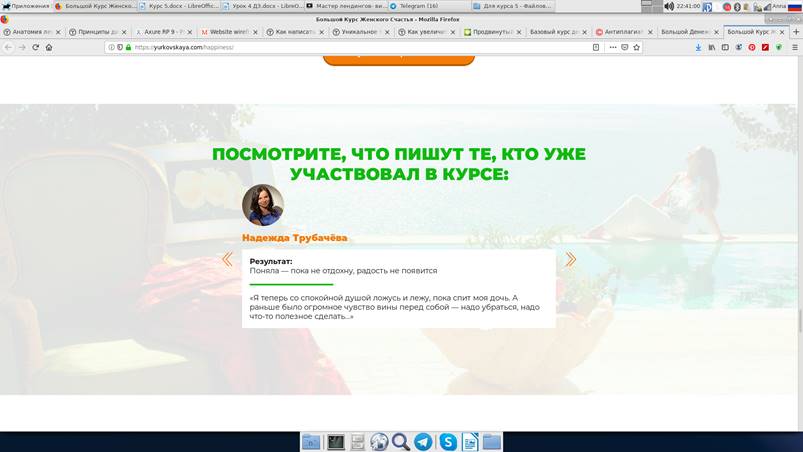
Task: Open the Firefox hamburger menu
Action: 794,47
